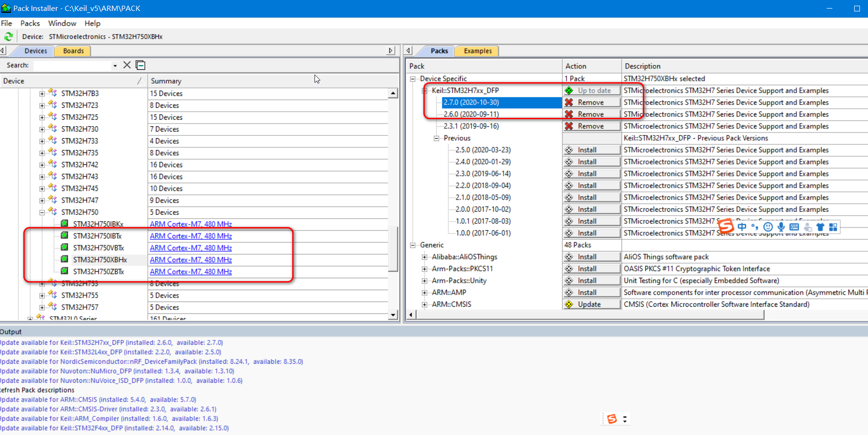Open the search history dropdown arrow
This screenshot has height=435, width=868.
click(x=115, y=66)
